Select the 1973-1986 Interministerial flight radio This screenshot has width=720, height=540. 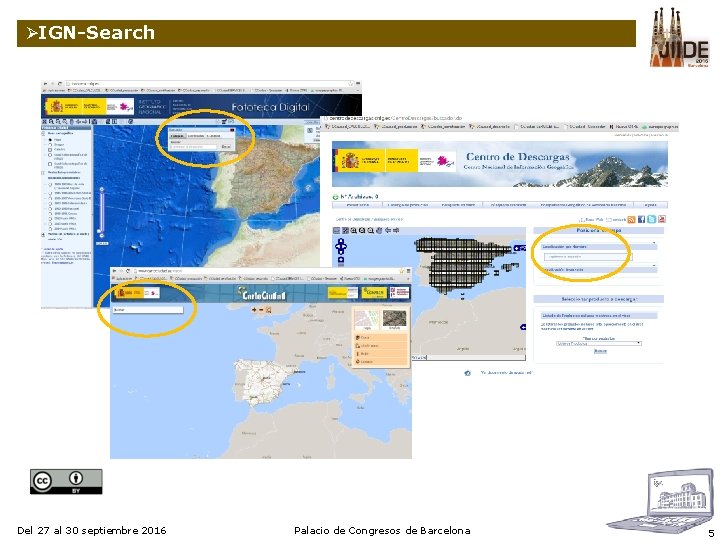[51, 203]
